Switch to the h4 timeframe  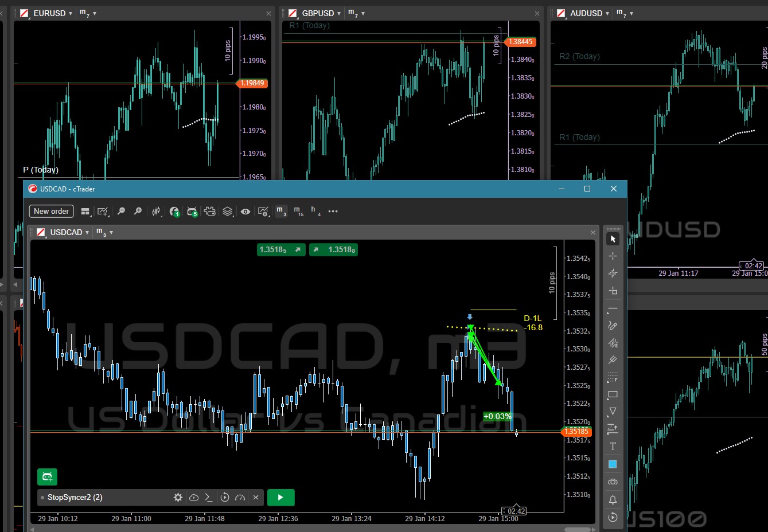[315, 212]
